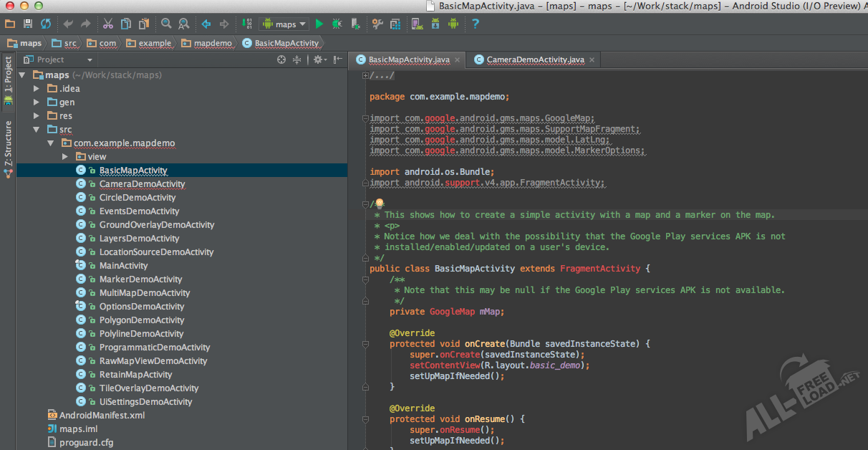The height and width of the screenshot is (450, 868).
Task: Click the scissors Cut icon
Action: click(108, 24)
